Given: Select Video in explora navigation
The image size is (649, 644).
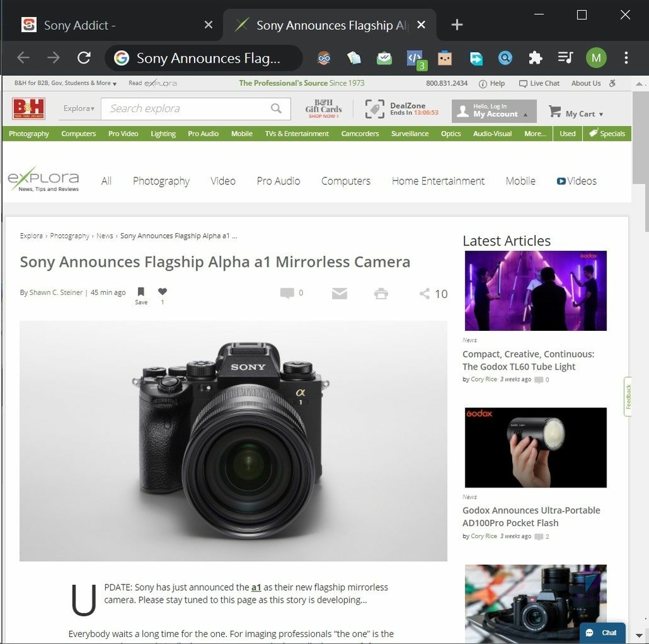Looking at the screenshot, I should pos(222,181).
